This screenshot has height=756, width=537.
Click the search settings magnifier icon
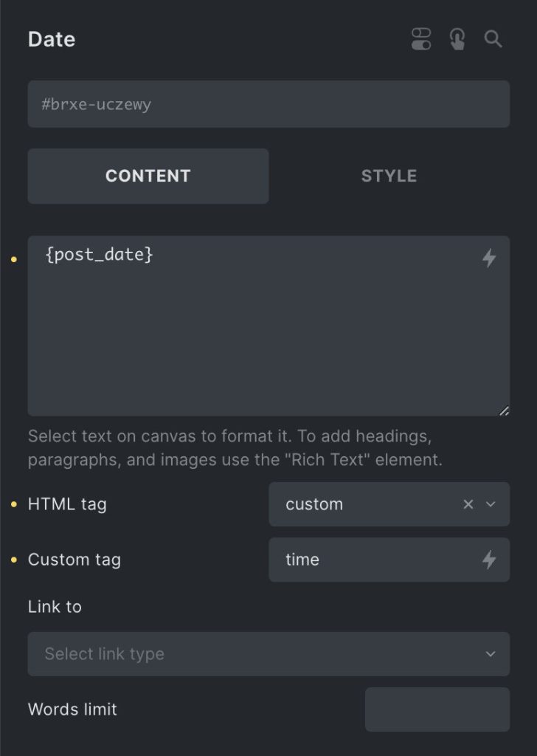click(493, 40)
